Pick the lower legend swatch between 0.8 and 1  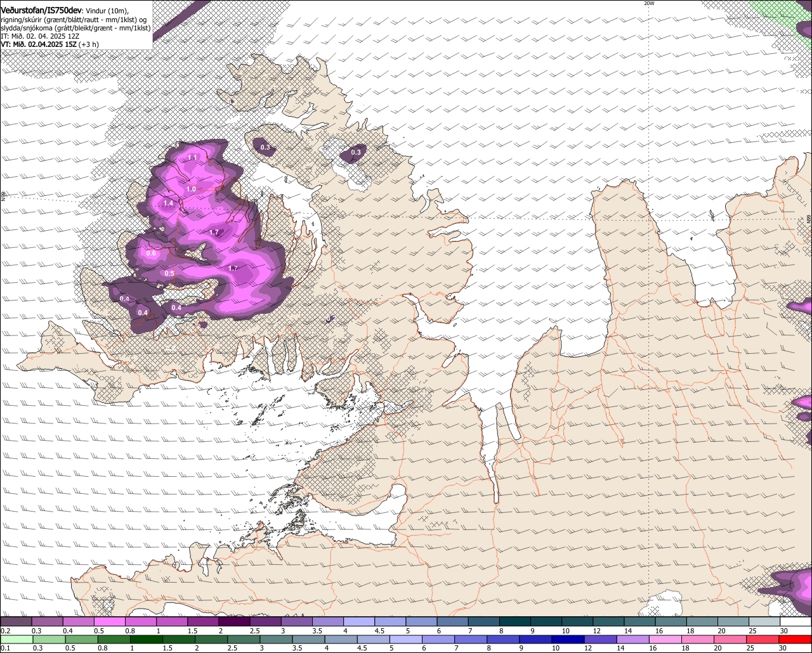(x=114, y=639)
